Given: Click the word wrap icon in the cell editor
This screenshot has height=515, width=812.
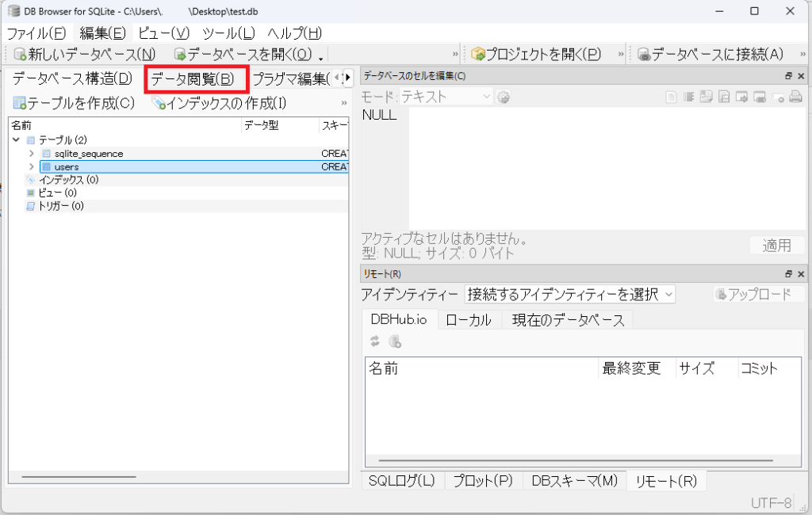Looking at the screenshot, I should (x=688, y=97).
